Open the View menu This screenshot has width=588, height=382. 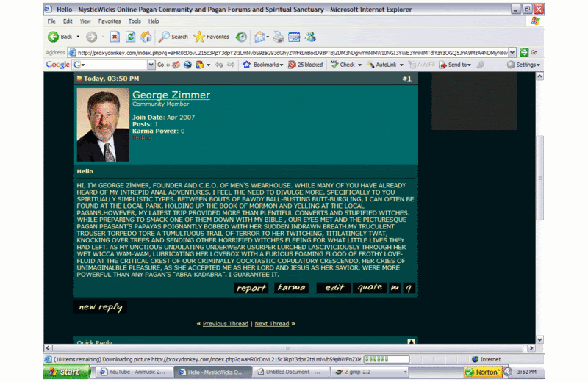click(x=85, y=21)
